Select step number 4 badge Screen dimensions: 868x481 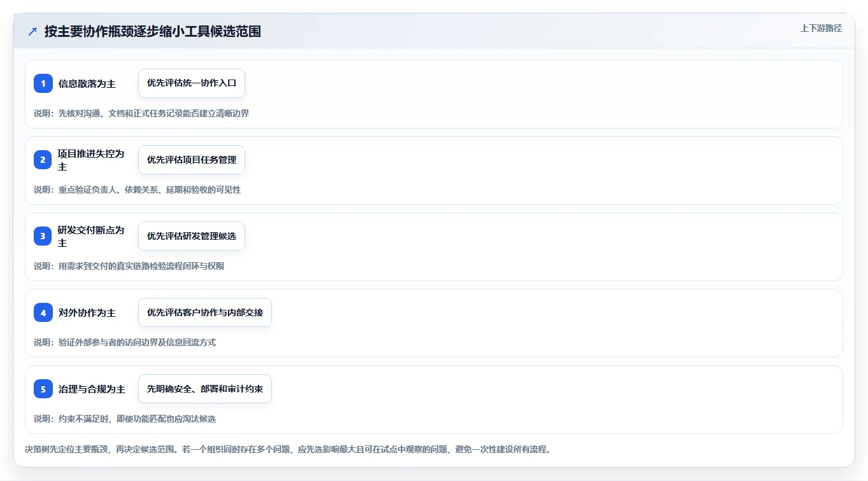coord(43,312)
